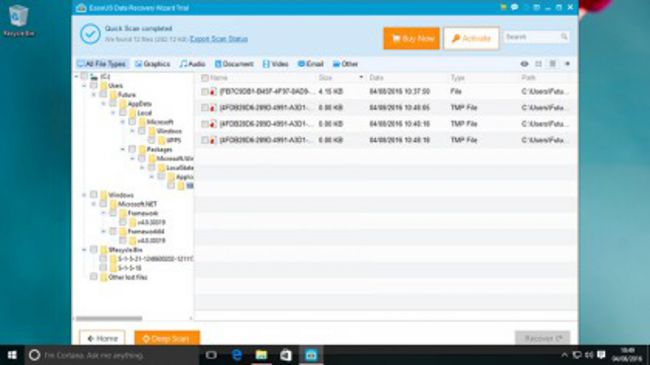The image size is (650, 365).
Task: Check the Packages folder checkbox
Action: click(132, 149)
